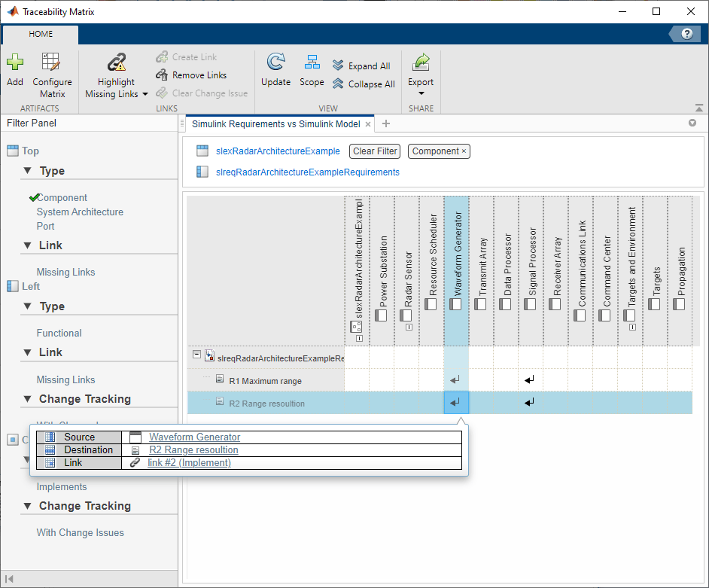Click the Left filter group icon
The image size is (709, 588).
coord(13,286)
